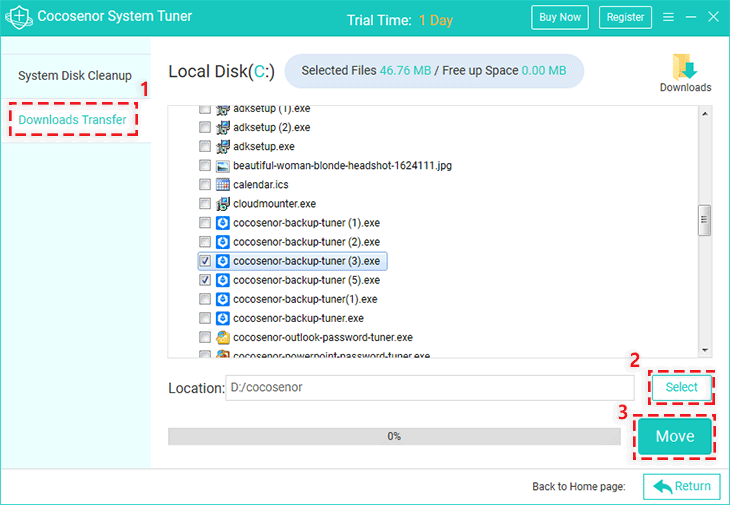Check cocosenor-backup-tuner (1).exe checkbox

204,222
